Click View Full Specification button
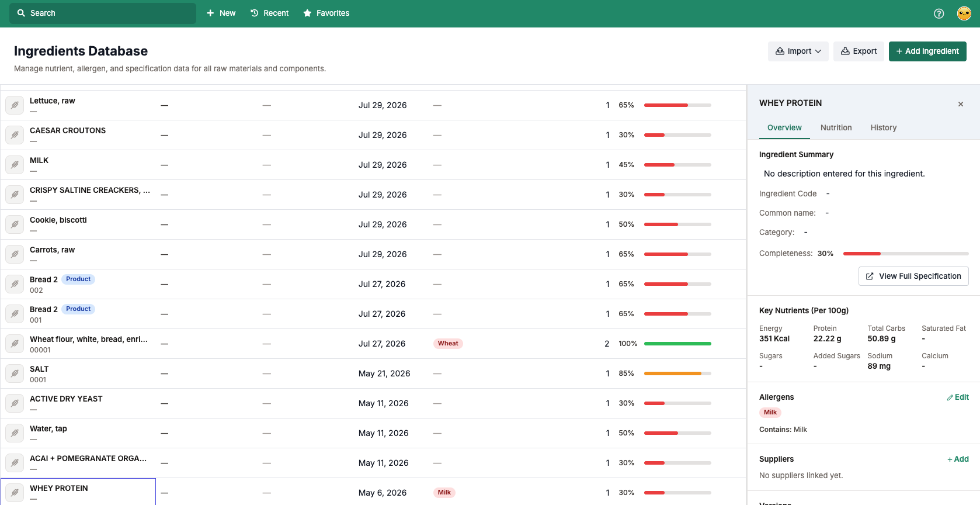The height and width of the screenshot is (505, 980). click(913, 276)
